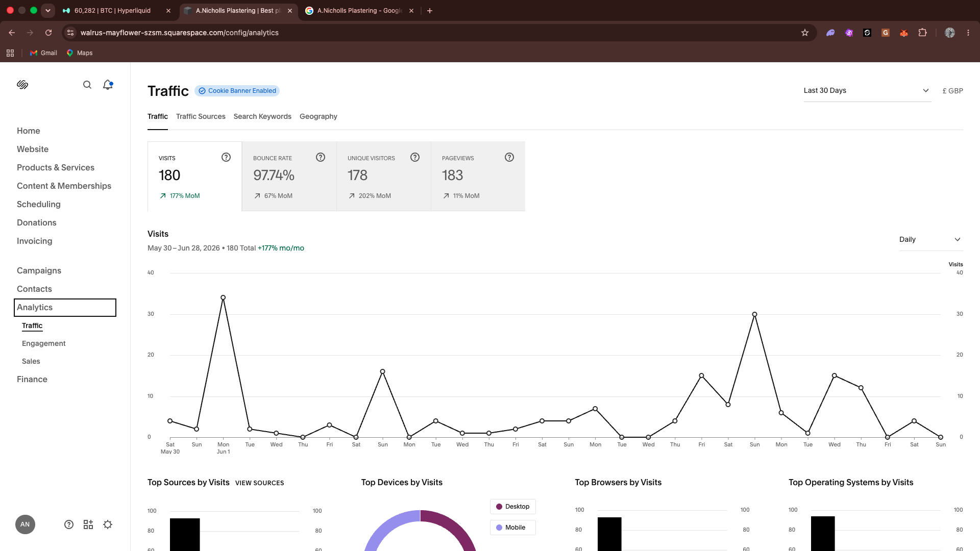Click the Mon Jun 1 peak data point

click(x=223, y=297)
